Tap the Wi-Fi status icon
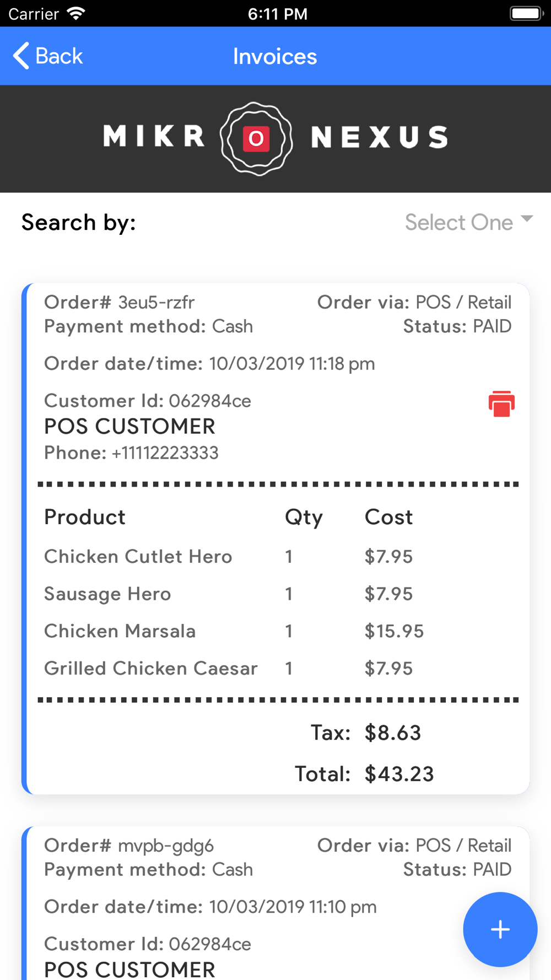Viewport: 551px width, 980px height. tap(75, 13)
